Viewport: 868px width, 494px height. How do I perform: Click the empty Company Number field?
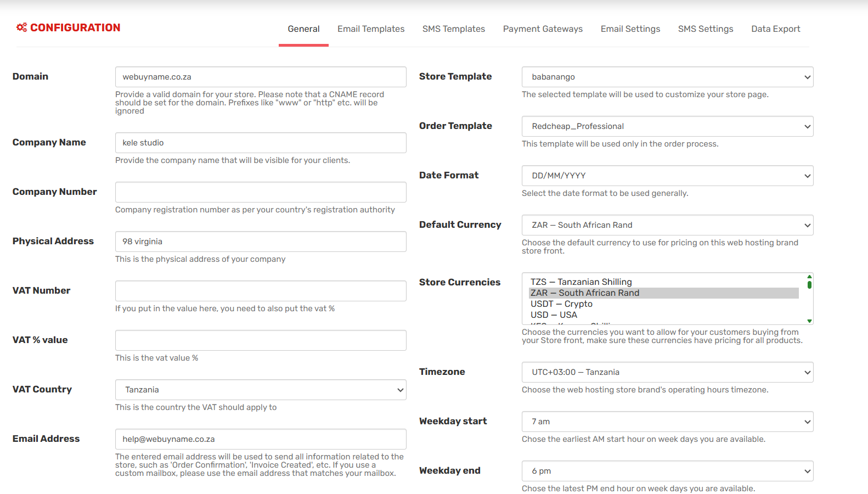261,192
